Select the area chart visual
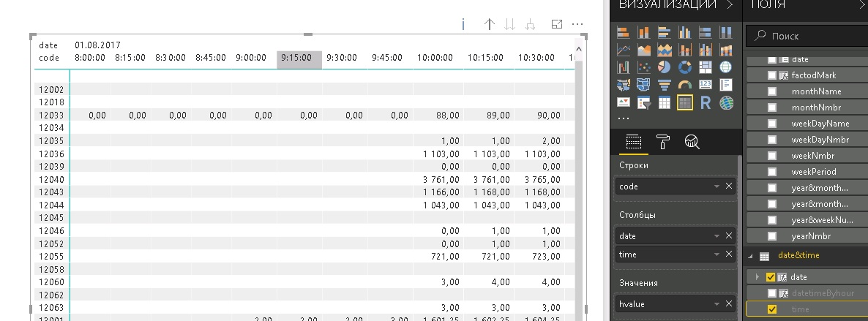The height and width of the screenshot is (321, 868). click(x=644, y=50)
